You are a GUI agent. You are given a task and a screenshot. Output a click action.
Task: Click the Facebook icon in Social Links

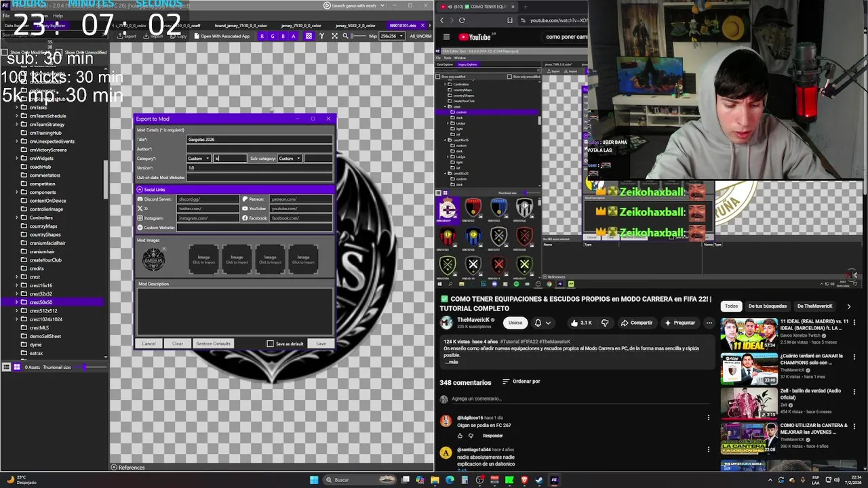(245, 218)
